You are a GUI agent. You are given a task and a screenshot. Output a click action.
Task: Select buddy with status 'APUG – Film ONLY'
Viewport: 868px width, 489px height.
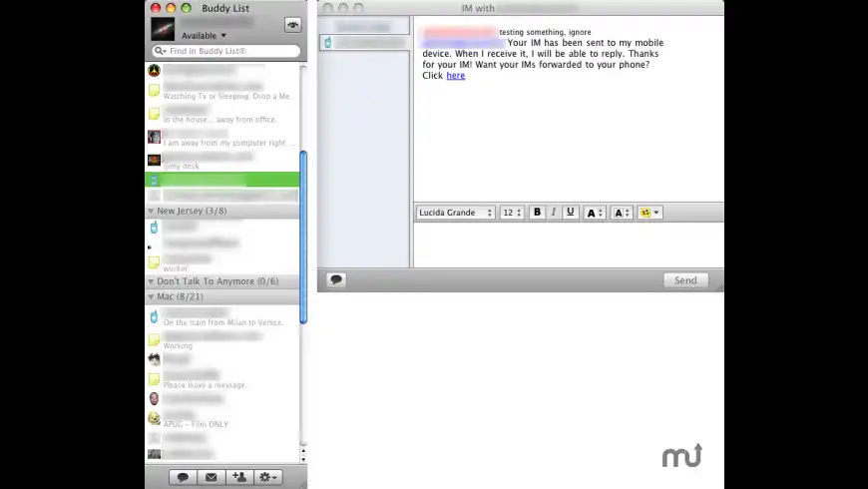(x=222, y=418)
